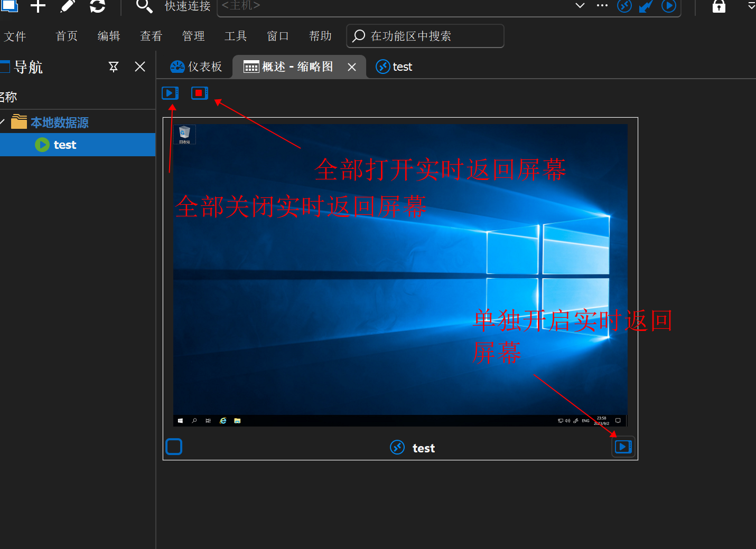
Task: Click the pencil edit icon
Action: tap(68, 6)
